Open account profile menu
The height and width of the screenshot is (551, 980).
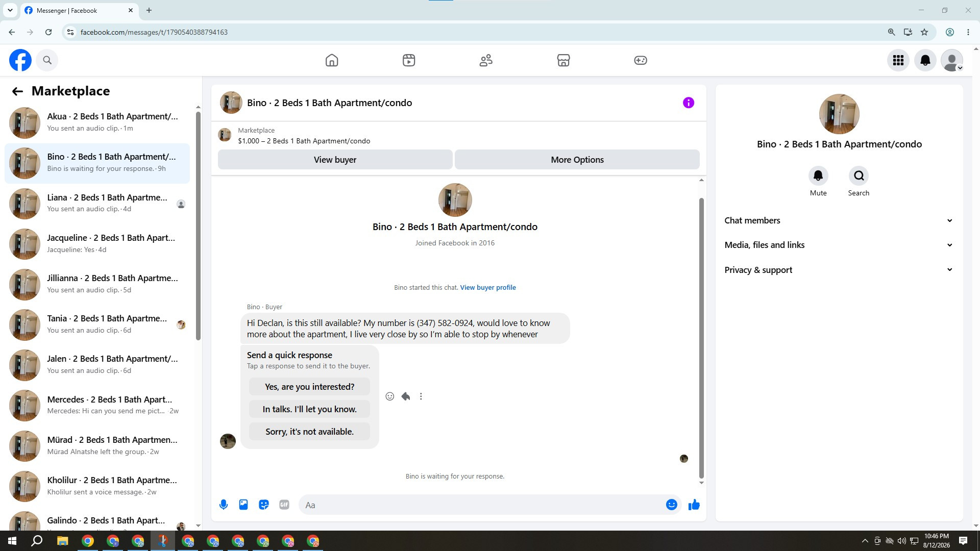coord(952,60)
